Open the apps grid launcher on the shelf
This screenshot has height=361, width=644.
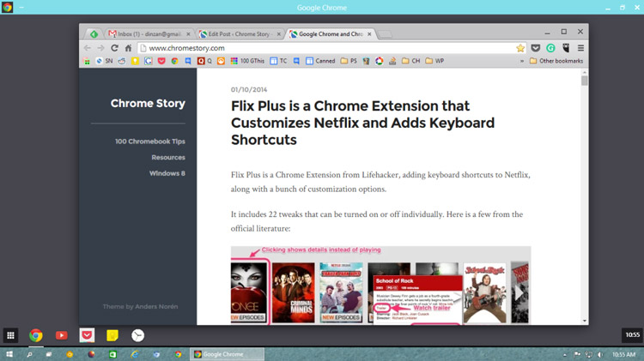pos(10,335)
